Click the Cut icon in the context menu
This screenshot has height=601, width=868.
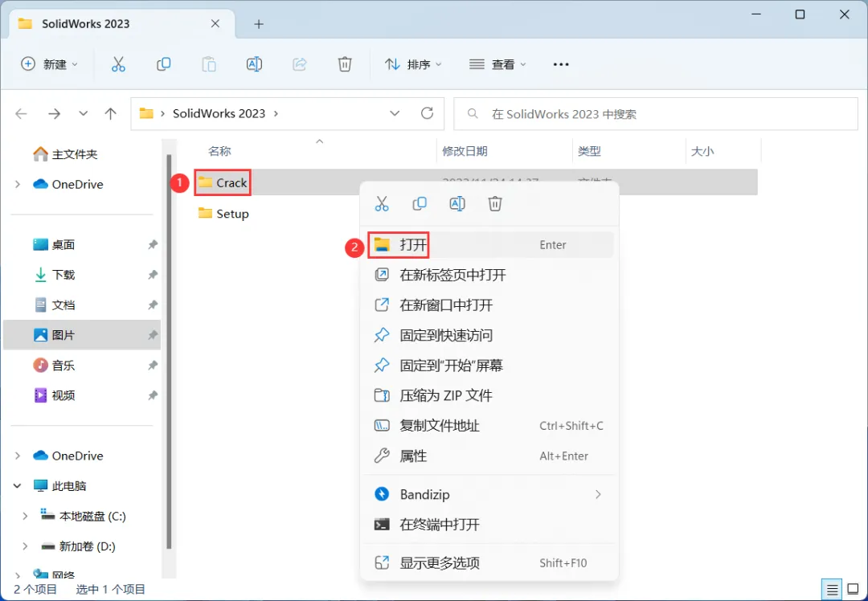382,203
